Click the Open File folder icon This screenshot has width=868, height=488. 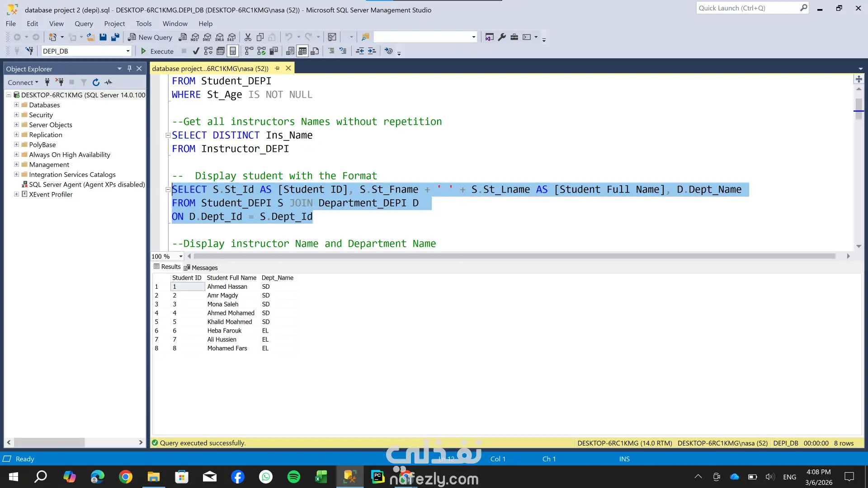coord(91,37)
